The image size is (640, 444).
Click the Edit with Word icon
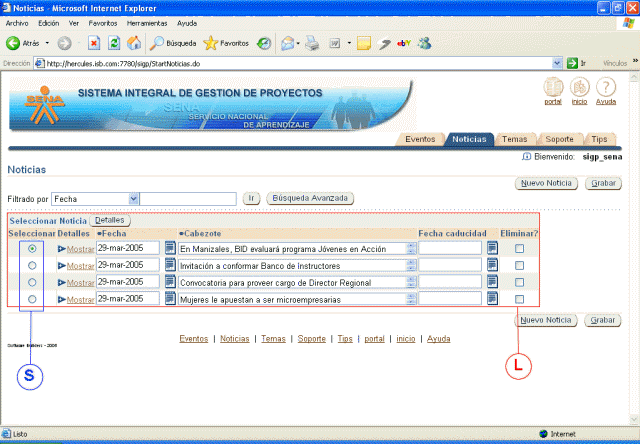pyautogui.click(x=335, y=43)
